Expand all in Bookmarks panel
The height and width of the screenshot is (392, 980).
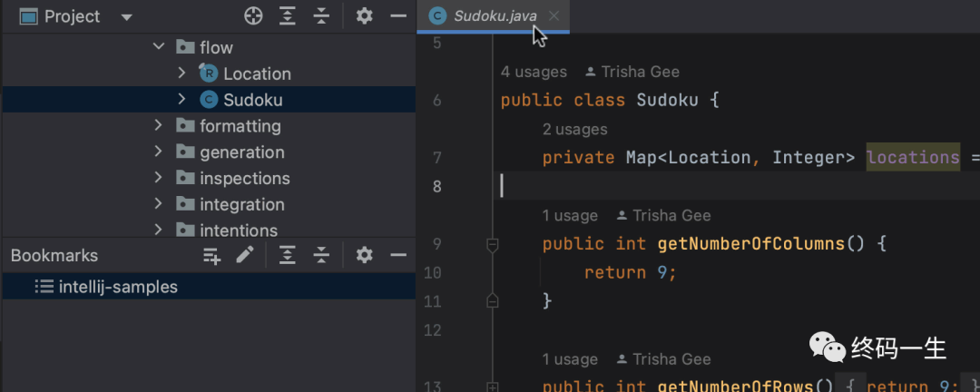tap(287, 255)
